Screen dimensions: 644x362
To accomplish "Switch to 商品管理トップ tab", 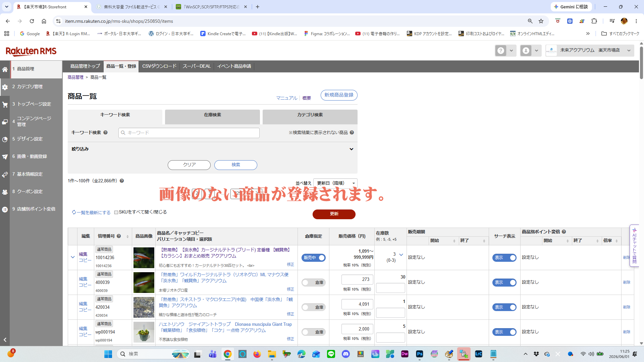I will pos(85,66).
